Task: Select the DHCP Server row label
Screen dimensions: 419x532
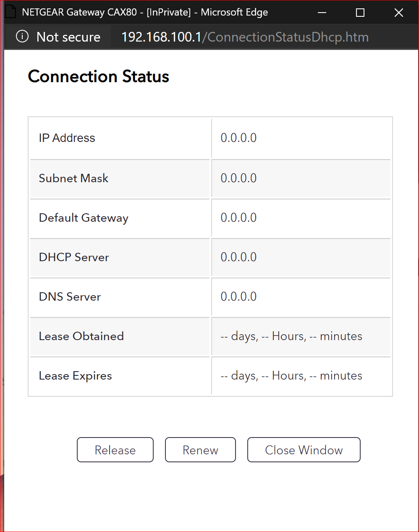Action: (x=73, y=257)
